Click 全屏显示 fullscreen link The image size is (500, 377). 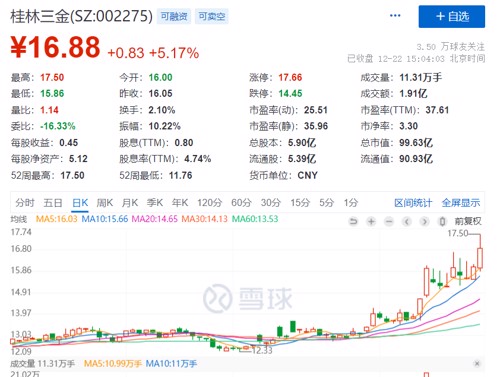(461, 203)
